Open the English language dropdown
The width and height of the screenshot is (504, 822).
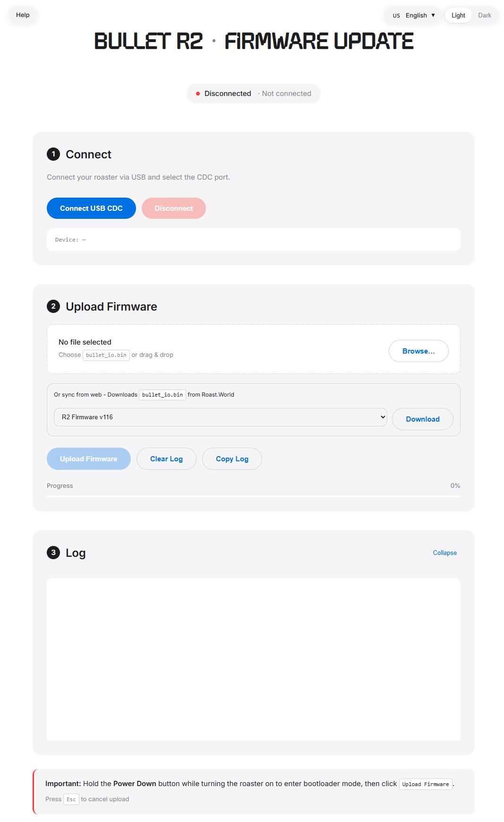click(419, 15)
